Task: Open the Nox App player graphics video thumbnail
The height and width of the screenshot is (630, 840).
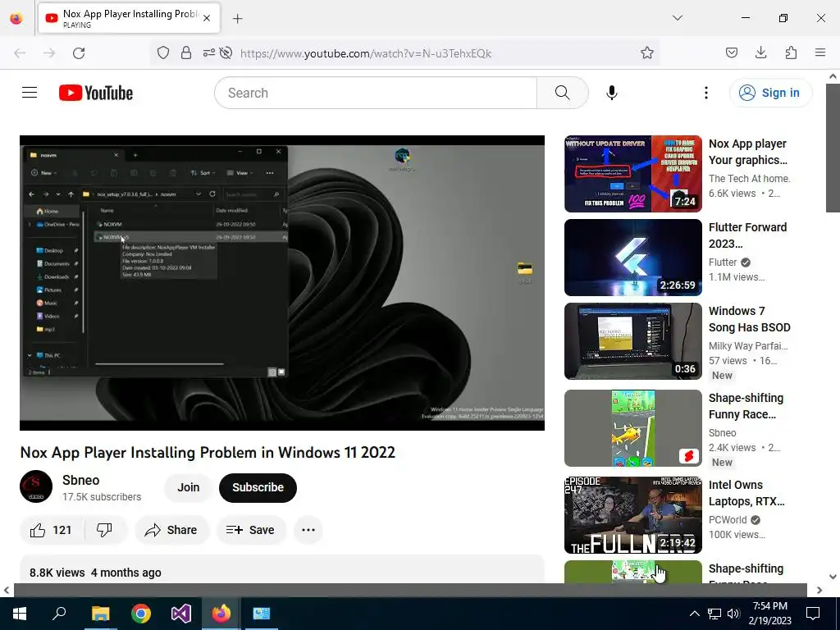Action: pyautogui.click(x=632, y=174)
